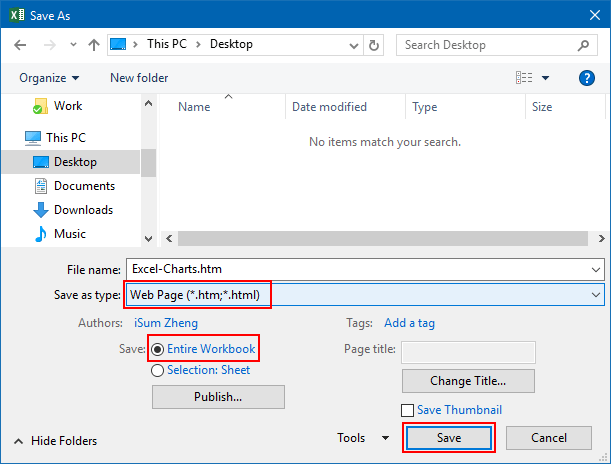This screenshot has width=611, height=464.
Task: Open the Tools dropdown menu
Action: [363, 438]
